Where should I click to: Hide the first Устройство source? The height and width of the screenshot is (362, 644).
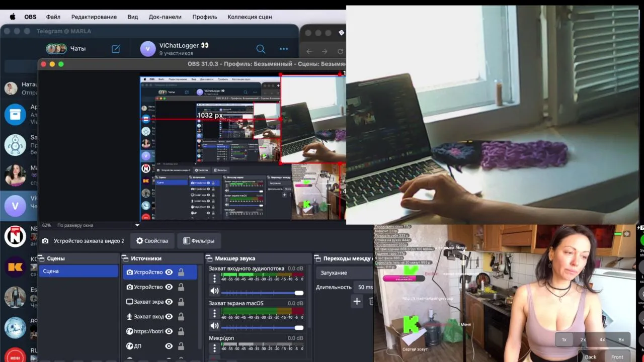point(169,272)
